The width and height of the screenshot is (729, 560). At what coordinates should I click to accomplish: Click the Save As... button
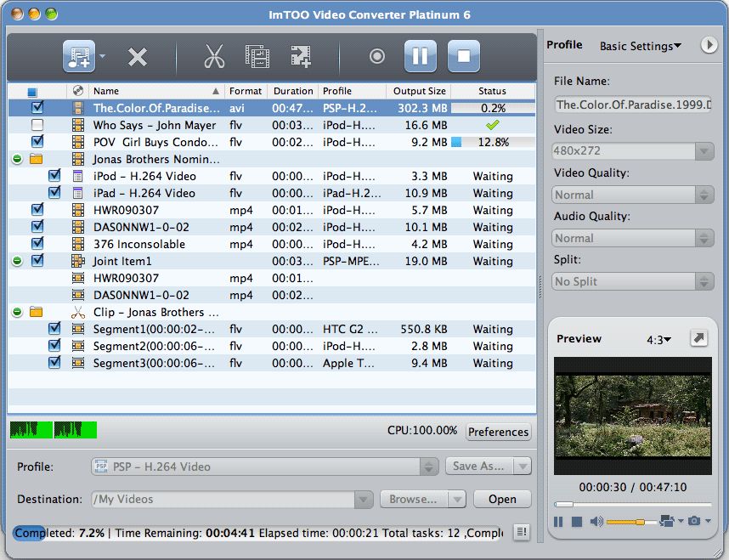[479, 466]
